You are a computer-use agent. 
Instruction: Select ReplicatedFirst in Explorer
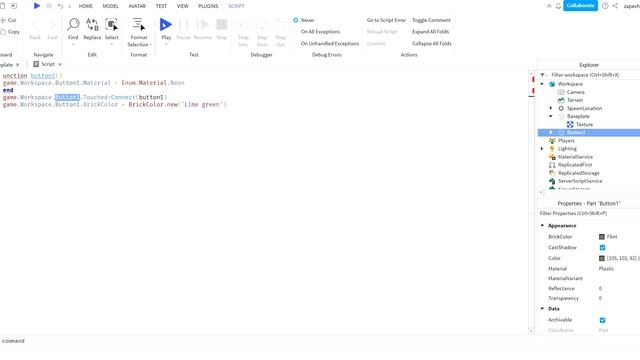(x=575, y=165)
